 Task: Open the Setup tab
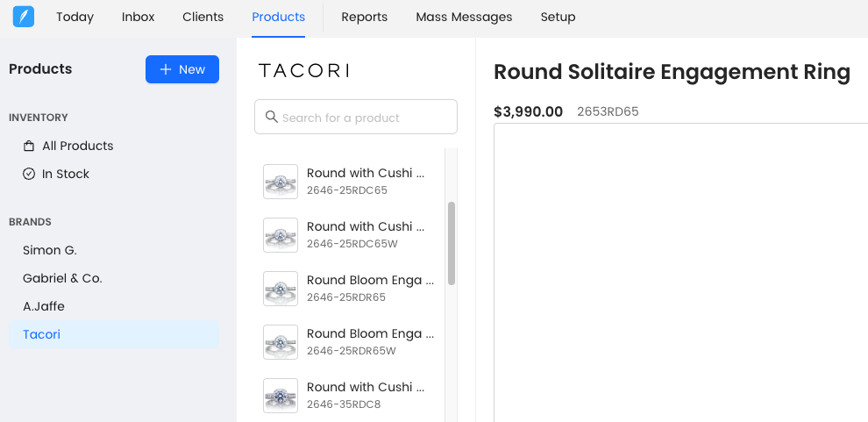[x=558, y=17]
